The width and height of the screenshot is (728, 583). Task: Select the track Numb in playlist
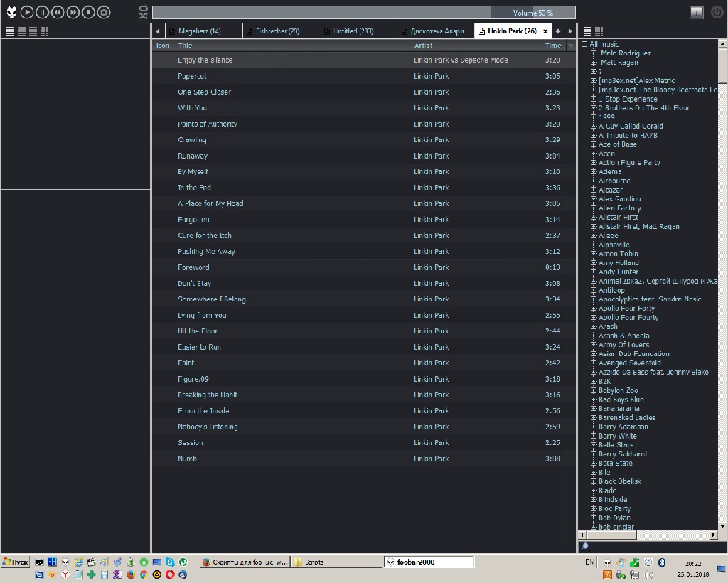188,459
